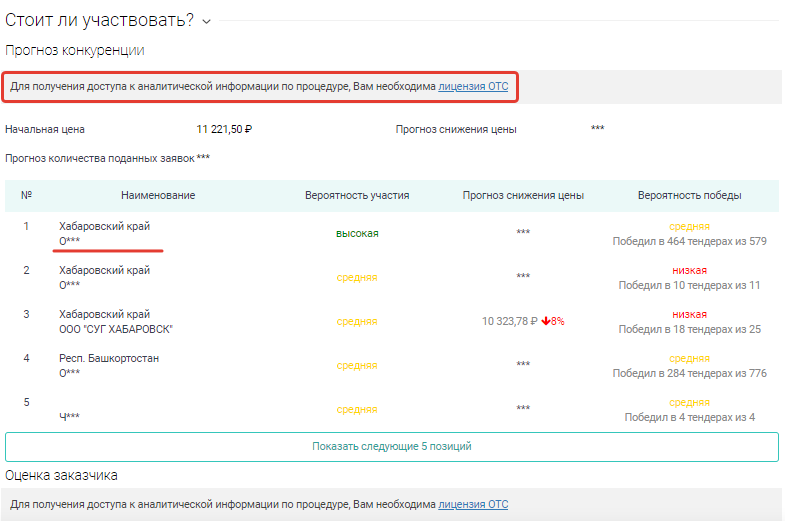Click the "Вероятность победы" column header
Image resolution: width=785 pixels, height=521 pixels.
coord(689,195)
